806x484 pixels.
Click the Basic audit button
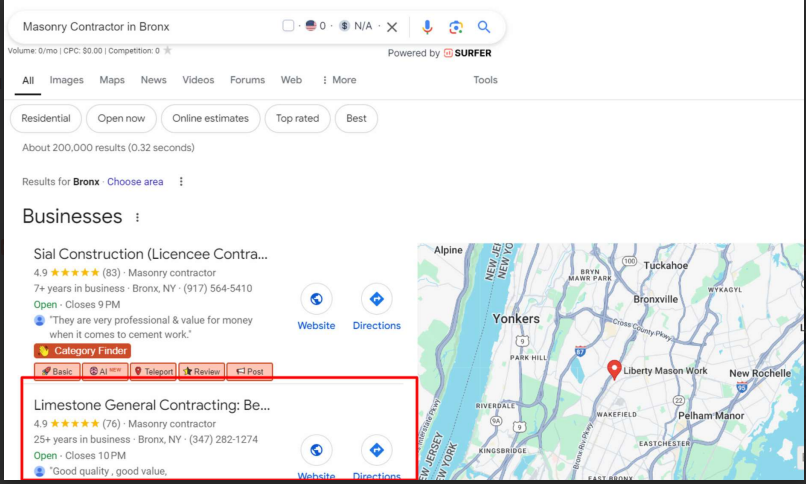click(x=57, y=371)
